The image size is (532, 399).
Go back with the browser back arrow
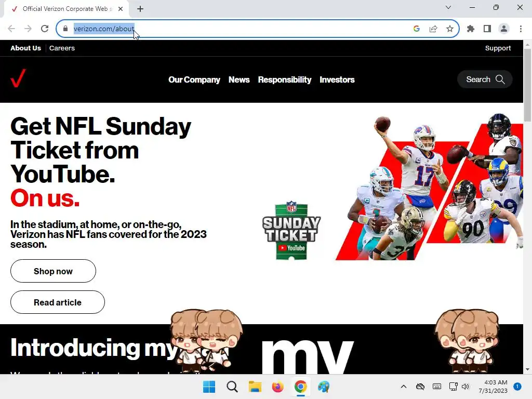coord(11,29)
